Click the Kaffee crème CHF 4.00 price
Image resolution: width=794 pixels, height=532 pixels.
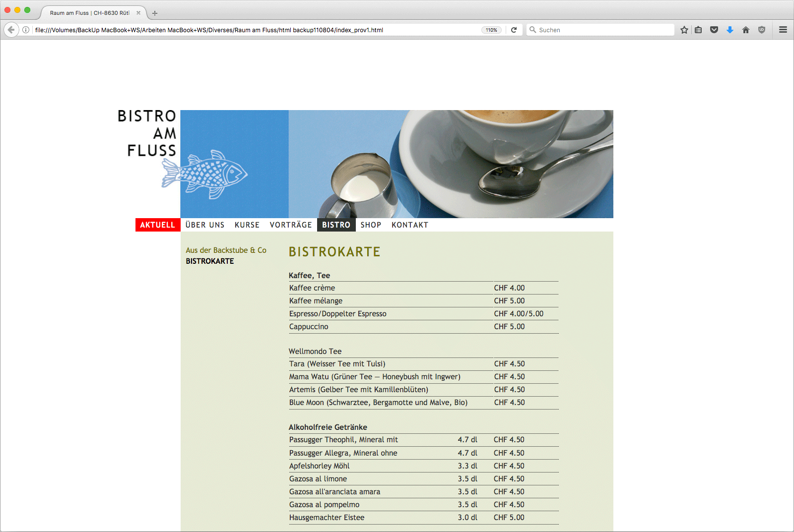click(509, 288)
